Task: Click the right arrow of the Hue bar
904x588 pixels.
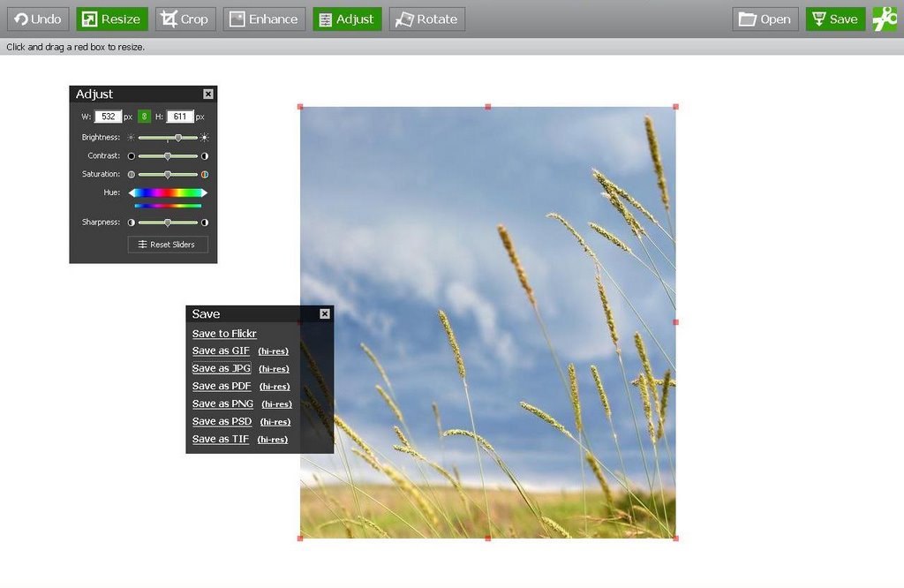Action: tap(204, 192)
